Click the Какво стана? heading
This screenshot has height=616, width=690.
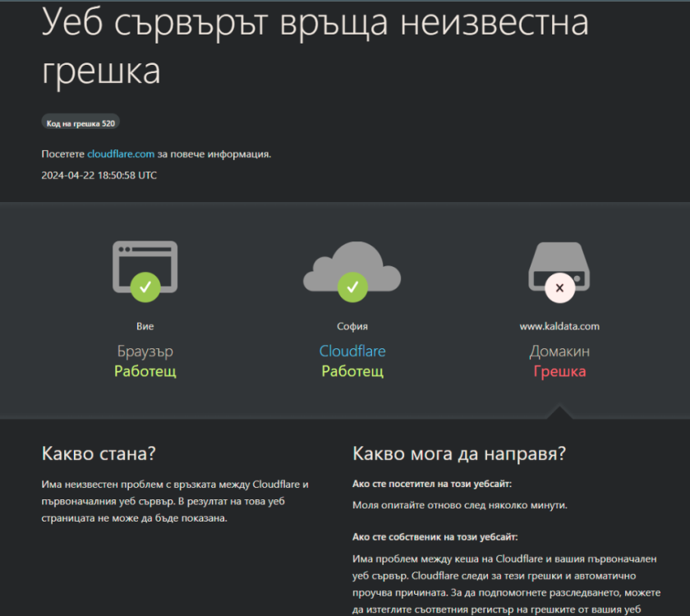coord(99,453)
